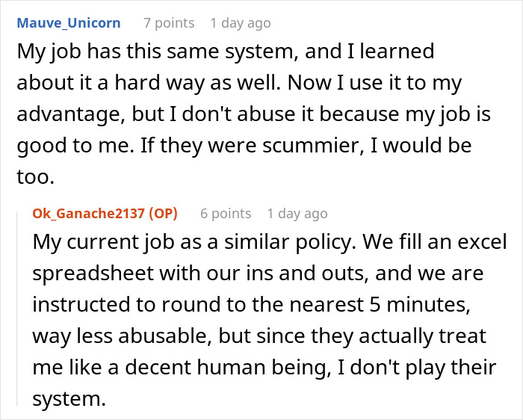Click the line starting 'My job has this same system'
523x420 pixels.
(x=224, y=52)
